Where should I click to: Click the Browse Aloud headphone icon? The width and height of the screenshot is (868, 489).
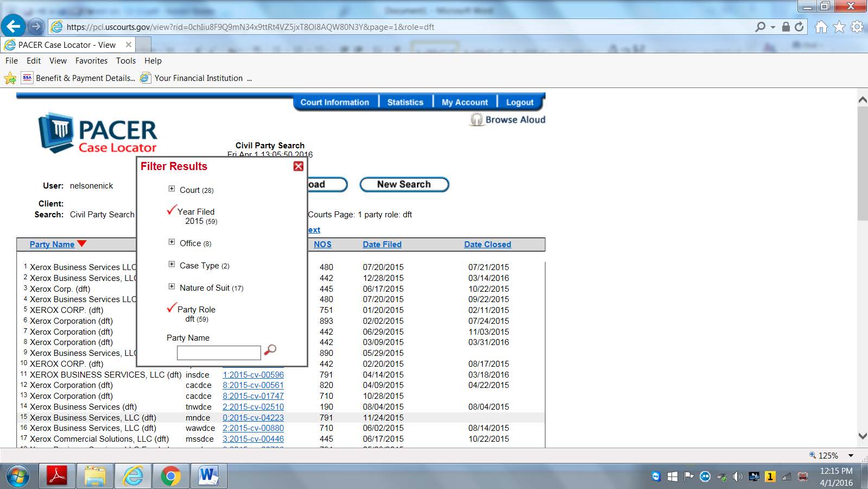pos(476,120)
